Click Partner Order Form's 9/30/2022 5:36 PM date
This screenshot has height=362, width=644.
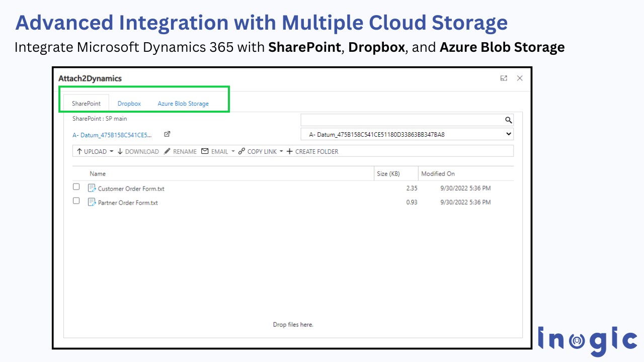(x=465, y=203)
